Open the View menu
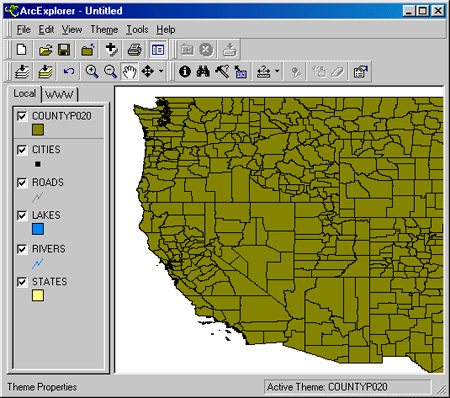This screenshot has height=398, width=450. (x=72, y=30)
